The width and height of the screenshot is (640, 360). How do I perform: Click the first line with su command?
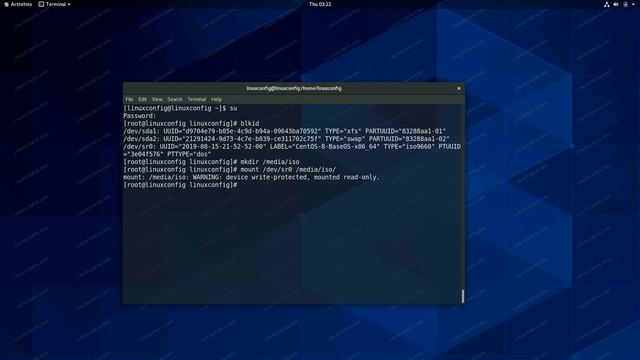coord(180,108)
